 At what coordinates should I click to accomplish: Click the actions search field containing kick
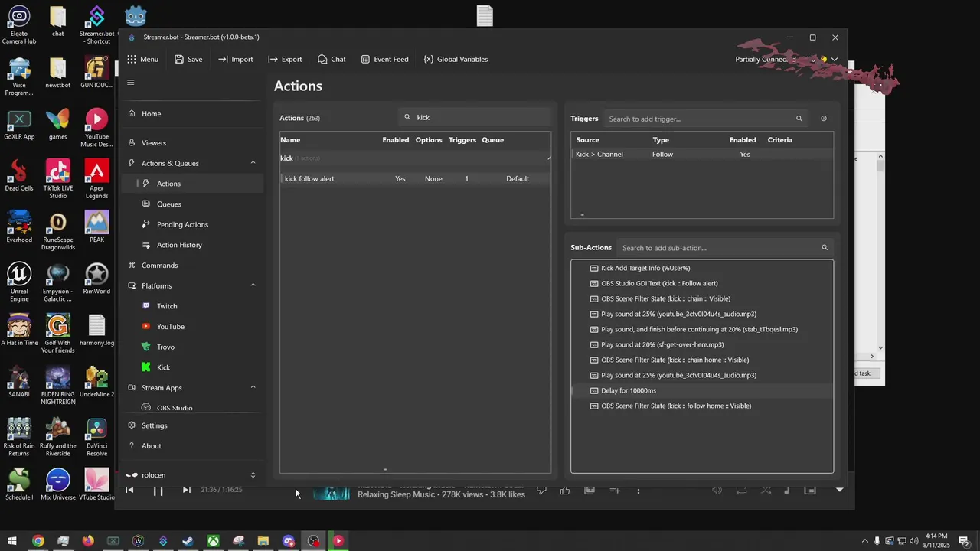[475, 118]
